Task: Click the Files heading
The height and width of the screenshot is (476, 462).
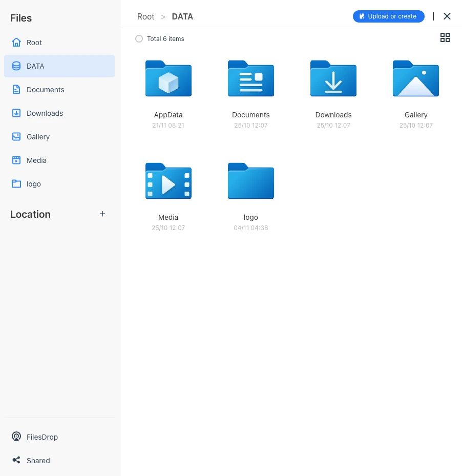Action: 21,18
